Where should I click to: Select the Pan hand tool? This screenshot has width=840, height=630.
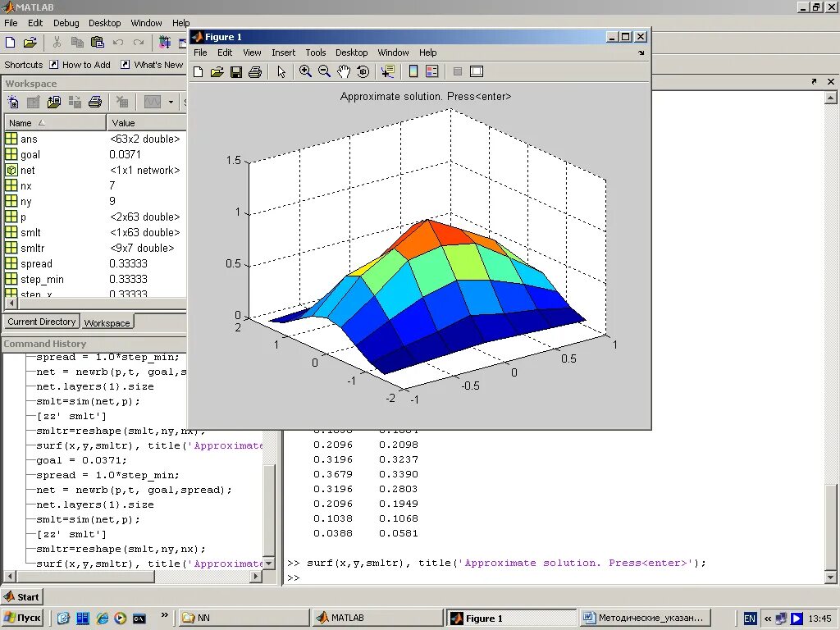[x=344, y=72]
